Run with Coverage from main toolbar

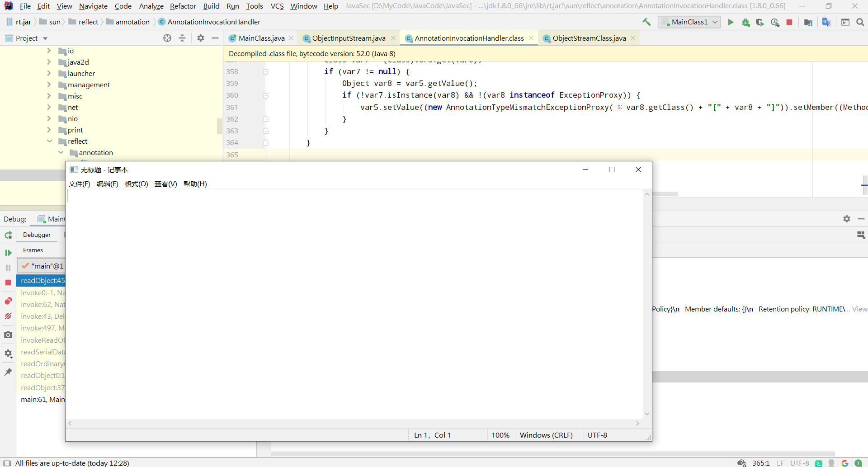coord(760,22)
